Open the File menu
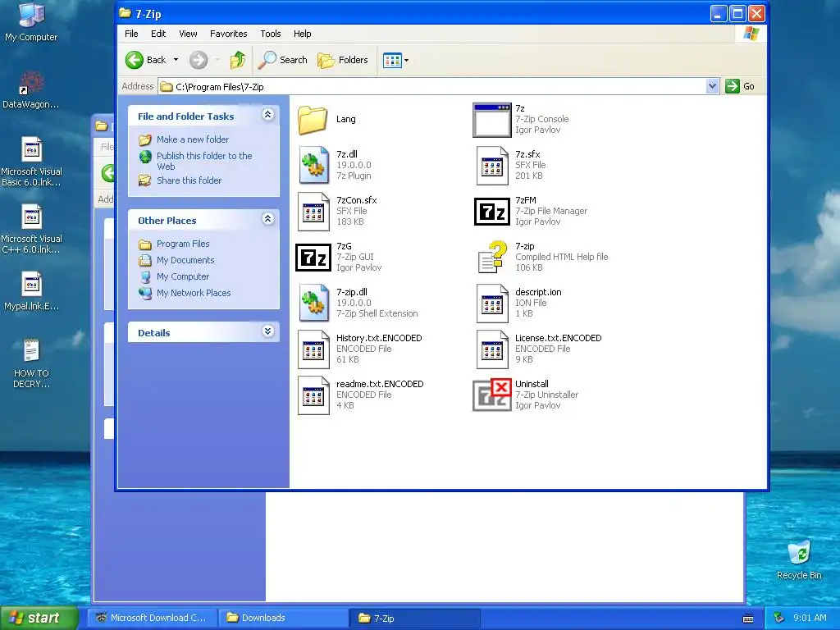 (131, 34)
